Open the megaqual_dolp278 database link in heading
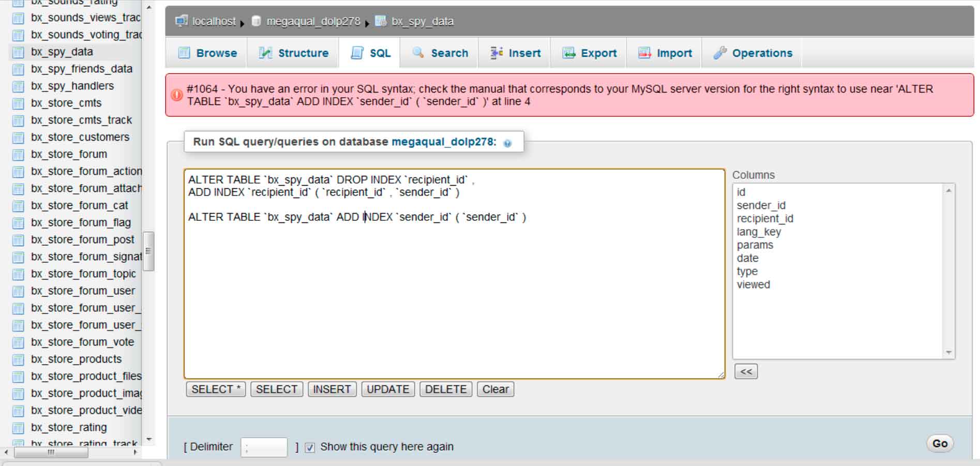Image resolution: width=980 pixels, height=466 pixels. tap(443, 142)
